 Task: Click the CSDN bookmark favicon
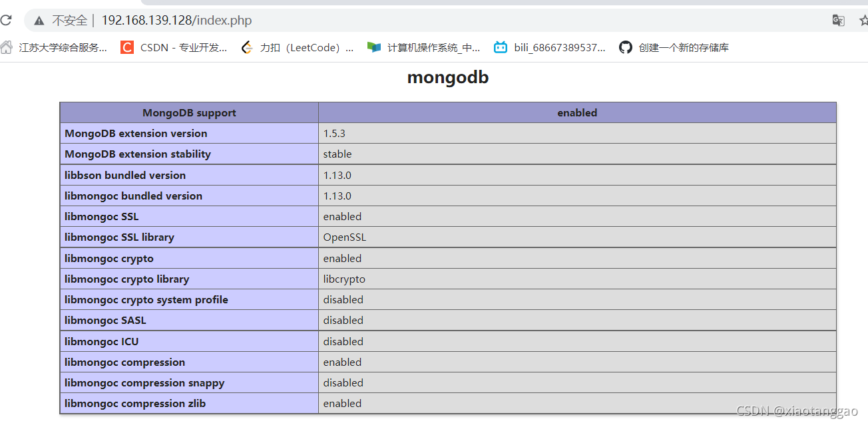[127, 47]
